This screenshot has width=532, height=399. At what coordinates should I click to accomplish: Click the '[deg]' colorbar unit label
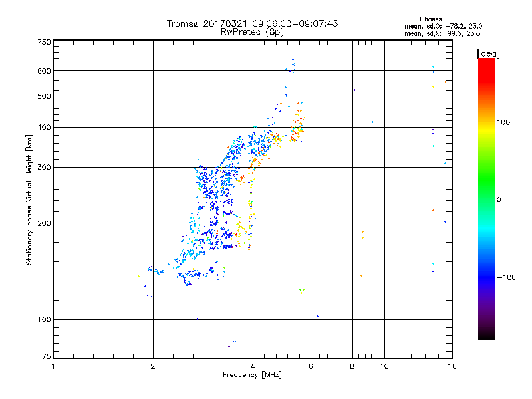coord(488,53)
